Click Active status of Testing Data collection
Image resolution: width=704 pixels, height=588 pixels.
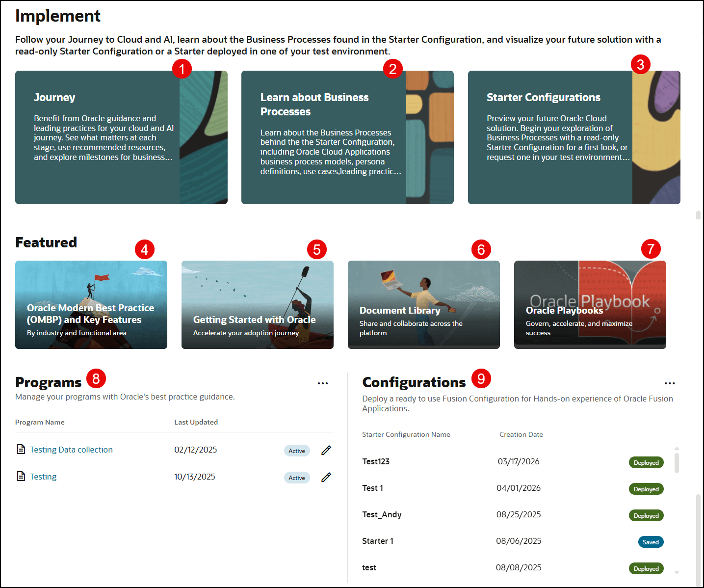[x=297, y=451]
